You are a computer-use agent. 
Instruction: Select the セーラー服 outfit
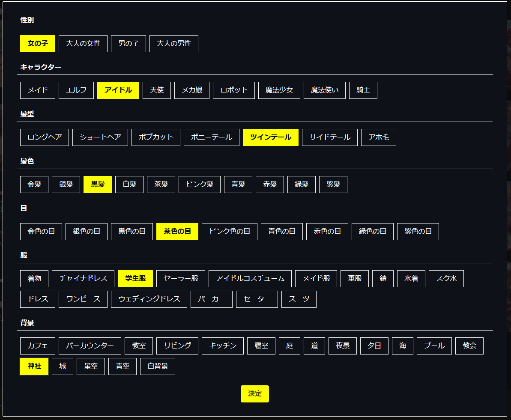[x=181, y=279]
